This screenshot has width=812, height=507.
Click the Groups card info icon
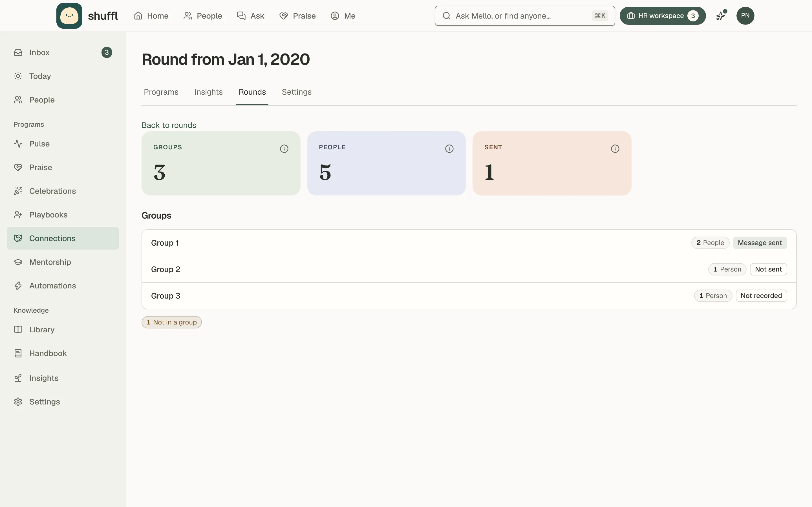[284, 148]
